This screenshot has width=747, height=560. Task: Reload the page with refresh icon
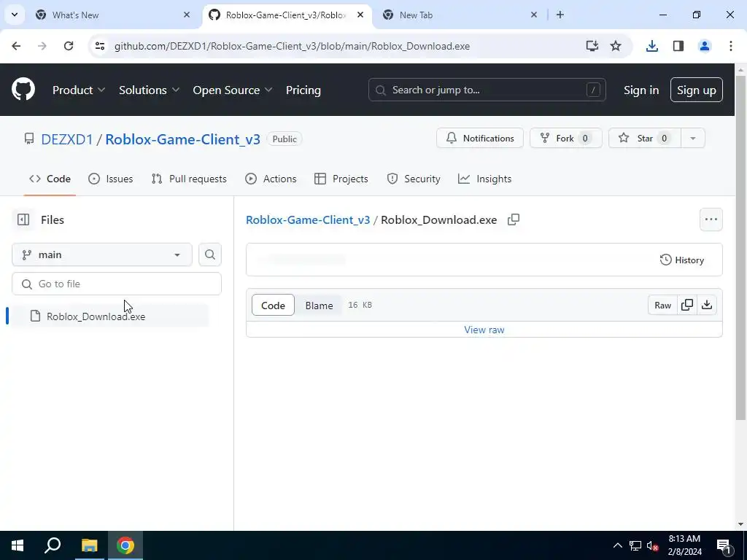click(69, 46)
